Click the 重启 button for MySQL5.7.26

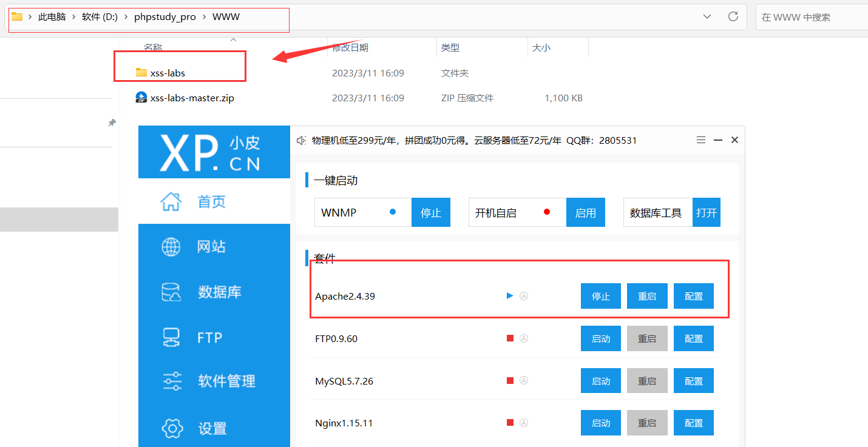[x=647, y=381]
